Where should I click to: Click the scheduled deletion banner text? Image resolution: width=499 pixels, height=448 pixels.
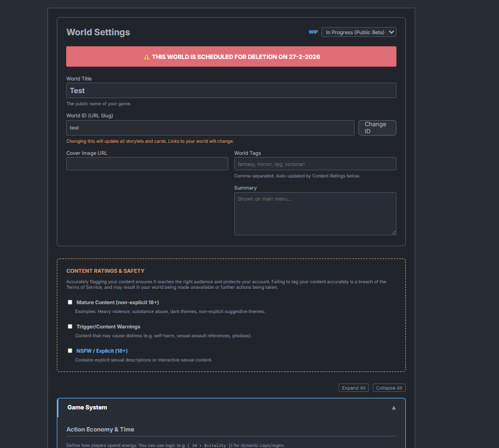[x=236, y=57]
